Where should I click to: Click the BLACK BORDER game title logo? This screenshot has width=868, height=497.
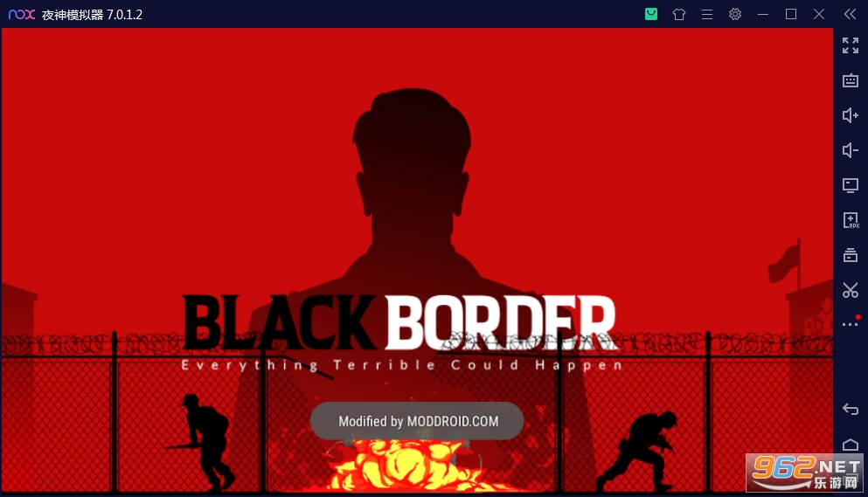pyautogui.click(x=399, y=322)
